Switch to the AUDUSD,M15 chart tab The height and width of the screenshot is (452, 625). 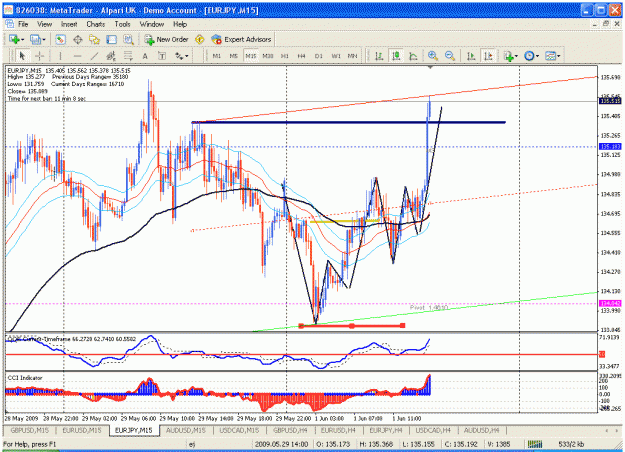click(186, 430)
